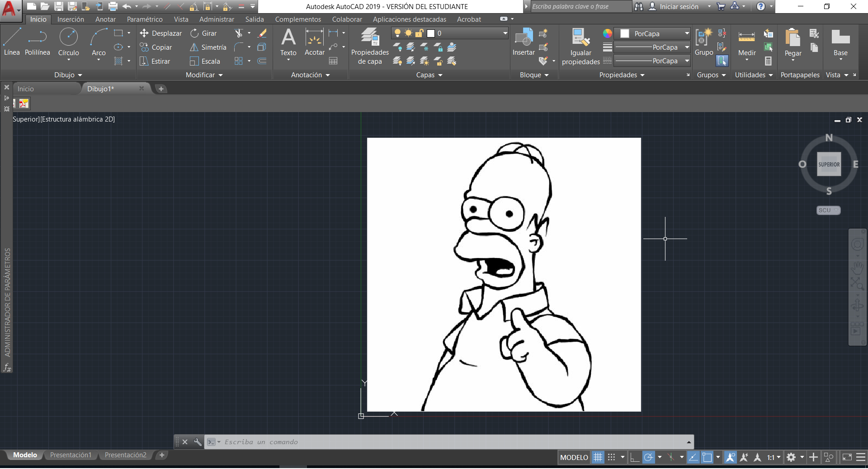Click the white layer color box beside 0
Viewport: 868px width, 469px height.
431,33
